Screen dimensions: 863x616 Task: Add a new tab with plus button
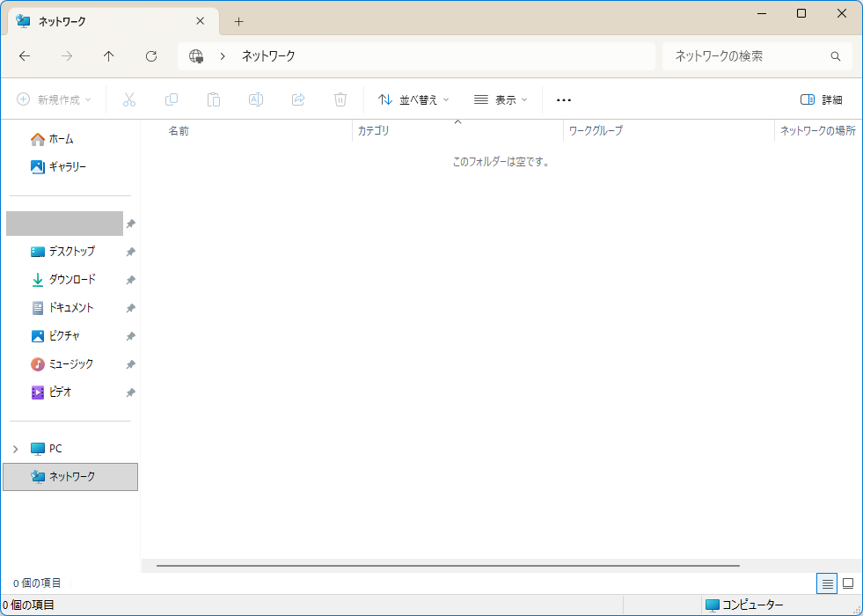(x=238, y=22)
